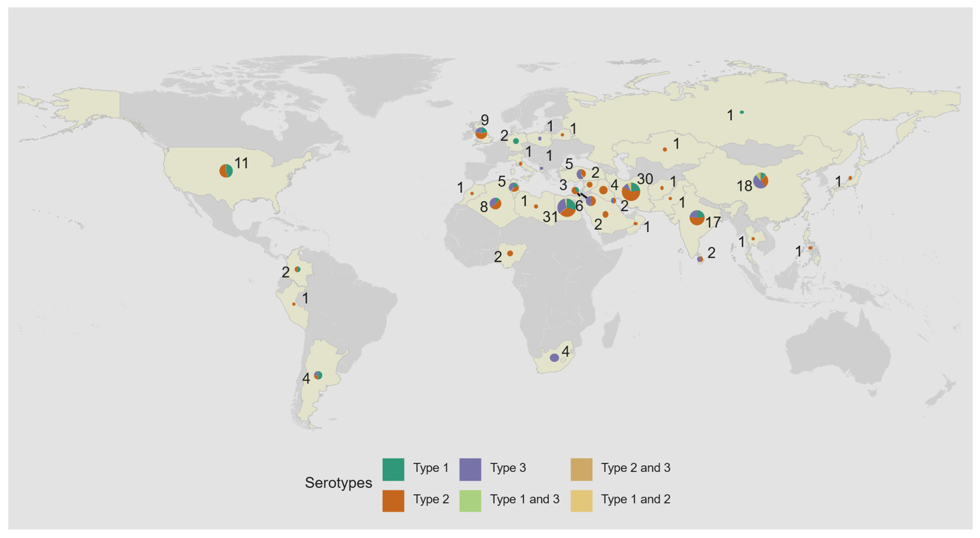Click the Type 3 purple legend swatch
The width and height of the screenshot is (980, 538).
tap(470, 469)
